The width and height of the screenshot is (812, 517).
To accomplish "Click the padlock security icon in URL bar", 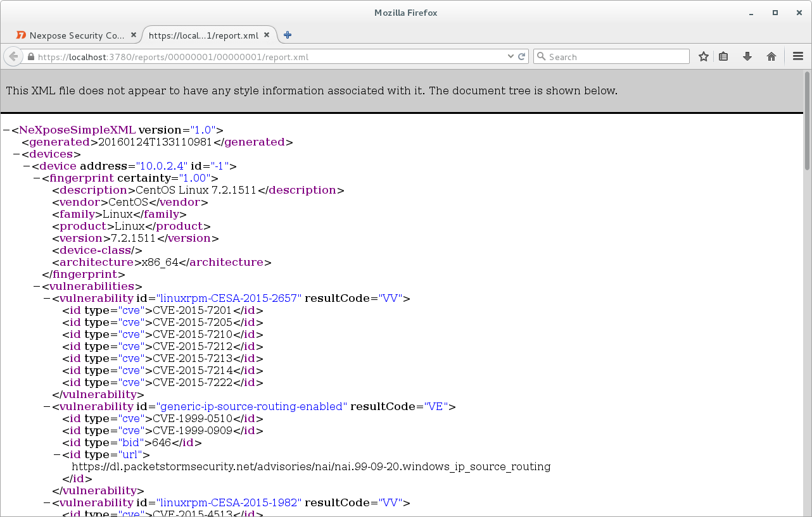I will coord(30,57).
